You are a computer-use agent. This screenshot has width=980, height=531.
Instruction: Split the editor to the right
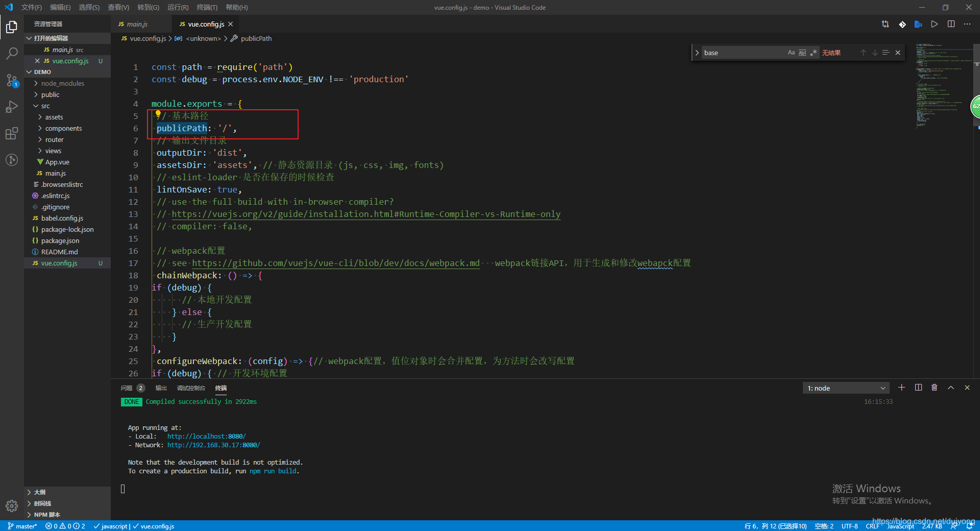951,24
